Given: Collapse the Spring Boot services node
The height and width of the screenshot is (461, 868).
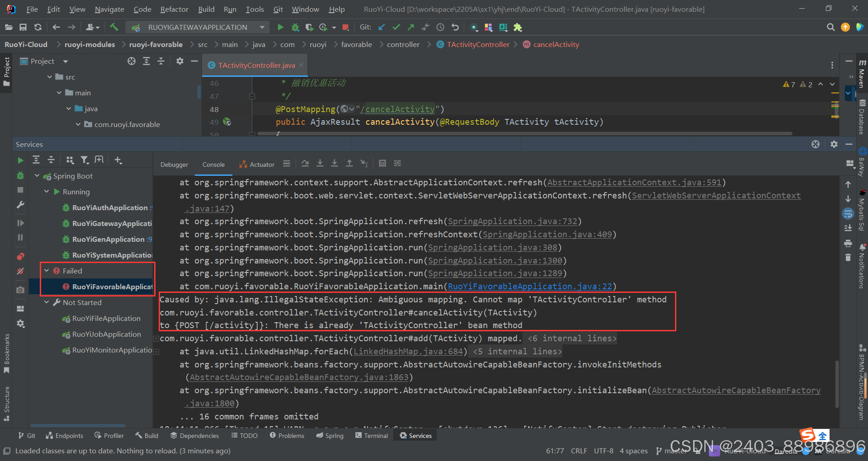Looking at the screenshot, I should click(x=37, y=176).
